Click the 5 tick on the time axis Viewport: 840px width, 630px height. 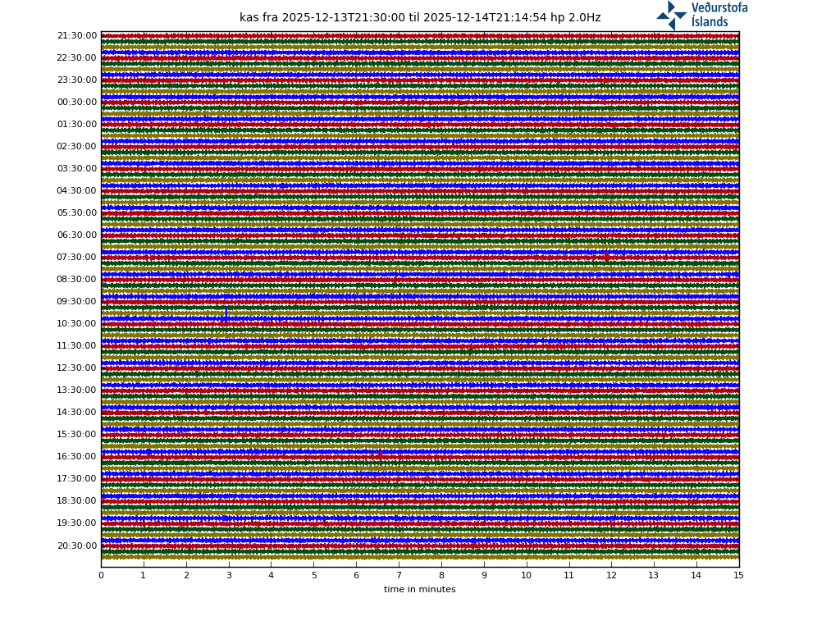click(x=313, y=576)
